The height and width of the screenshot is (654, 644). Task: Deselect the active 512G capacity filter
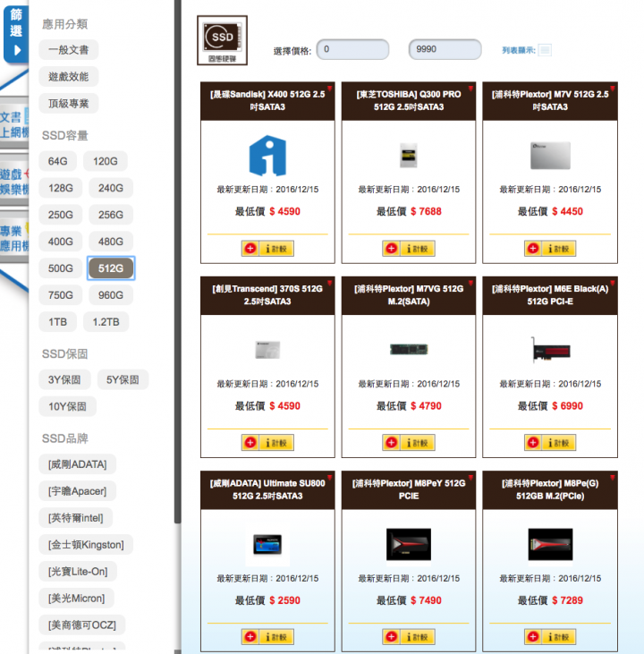(x=111, y=268)
